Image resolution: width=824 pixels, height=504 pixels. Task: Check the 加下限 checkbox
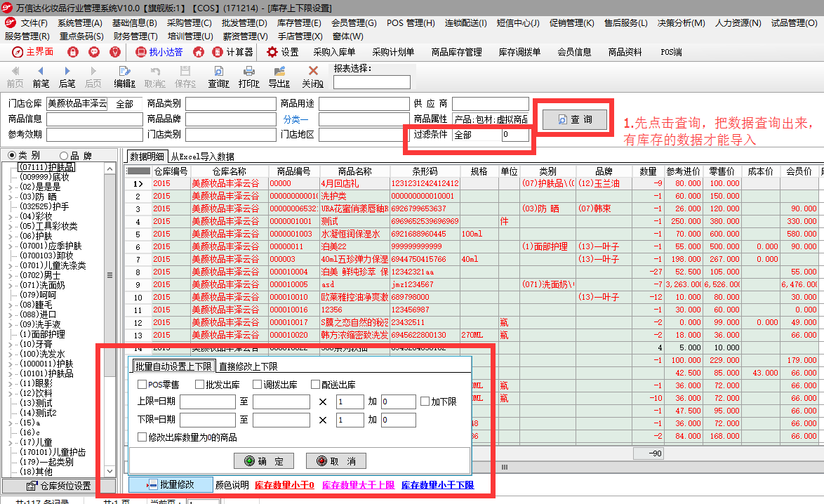[425, 402]
